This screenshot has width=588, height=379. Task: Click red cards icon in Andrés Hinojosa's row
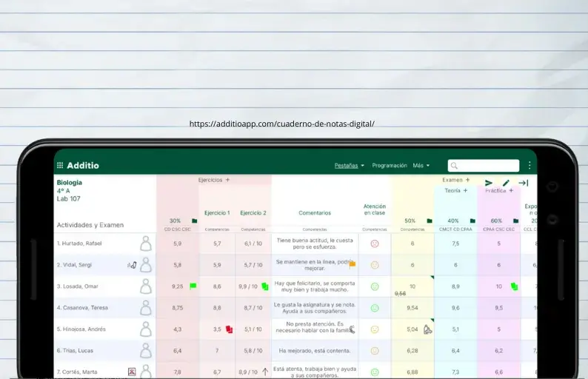click(229, 329)
